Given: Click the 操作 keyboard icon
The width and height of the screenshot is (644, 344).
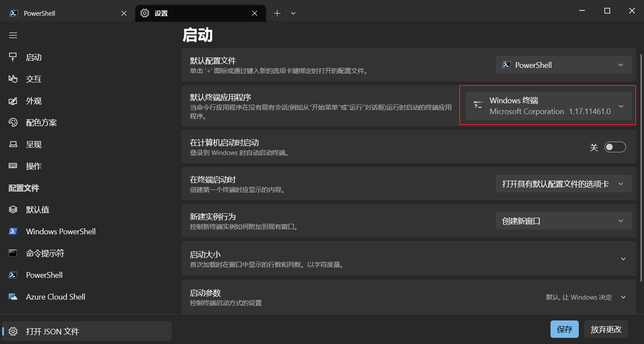Looking at the screenshot, I should [13, 166].
